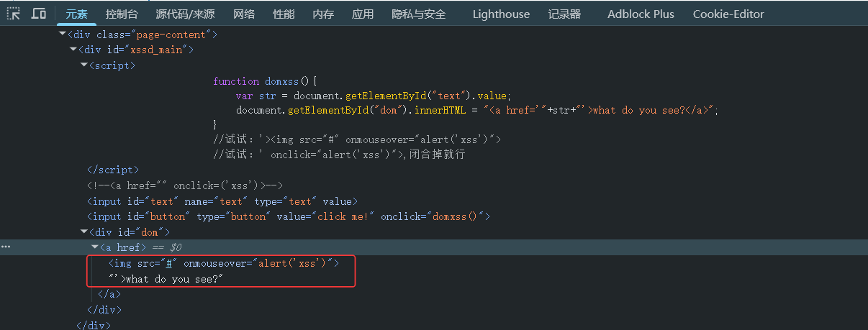Select the input id="button" element row
Screen dimensions: 868x330
[289, 216]
